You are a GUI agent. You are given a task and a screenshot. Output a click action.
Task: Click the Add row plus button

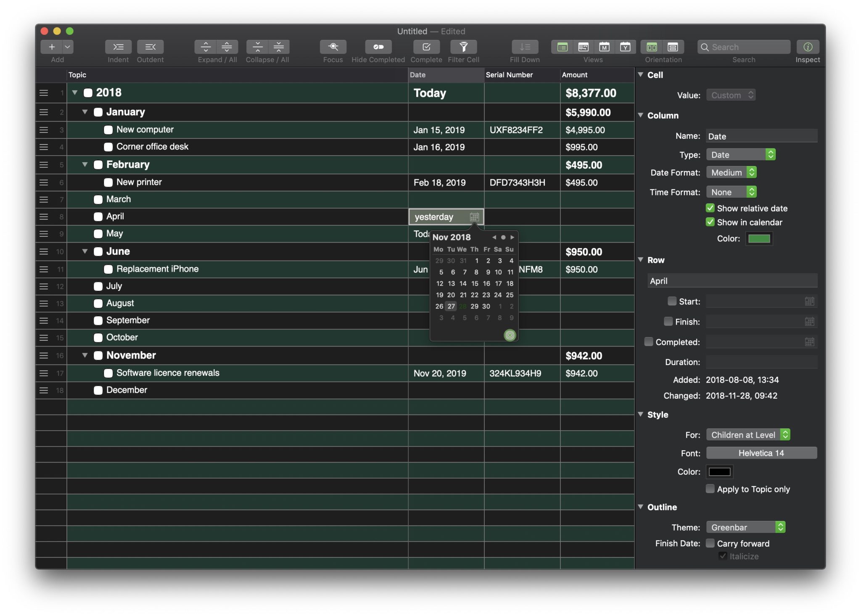[51, 47]
